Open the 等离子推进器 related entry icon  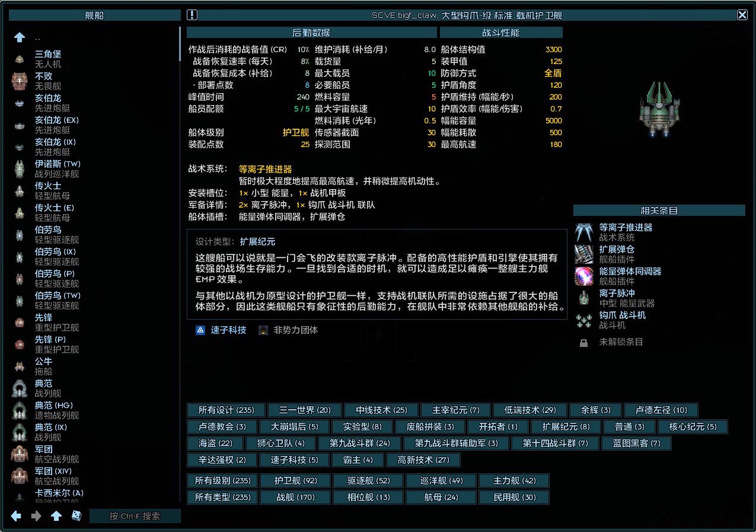(584, 232)
